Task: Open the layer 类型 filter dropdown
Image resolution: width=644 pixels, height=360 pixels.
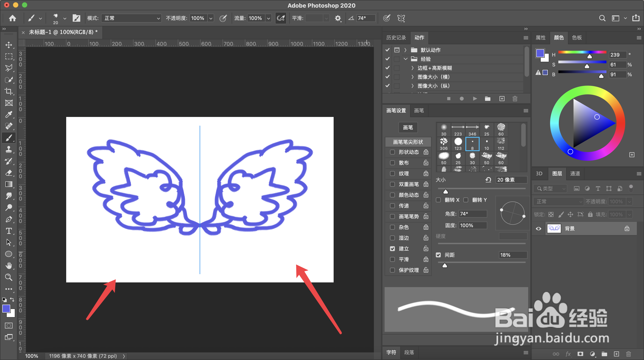Action: click(550, 188)
